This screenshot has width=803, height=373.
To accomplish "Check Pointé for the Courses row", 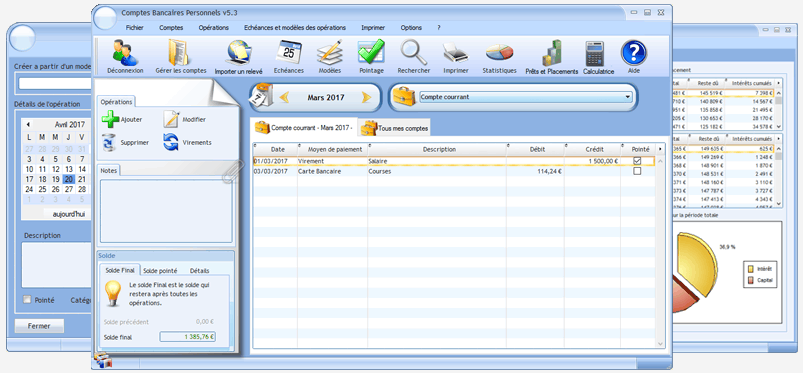I will click(637, 172).
